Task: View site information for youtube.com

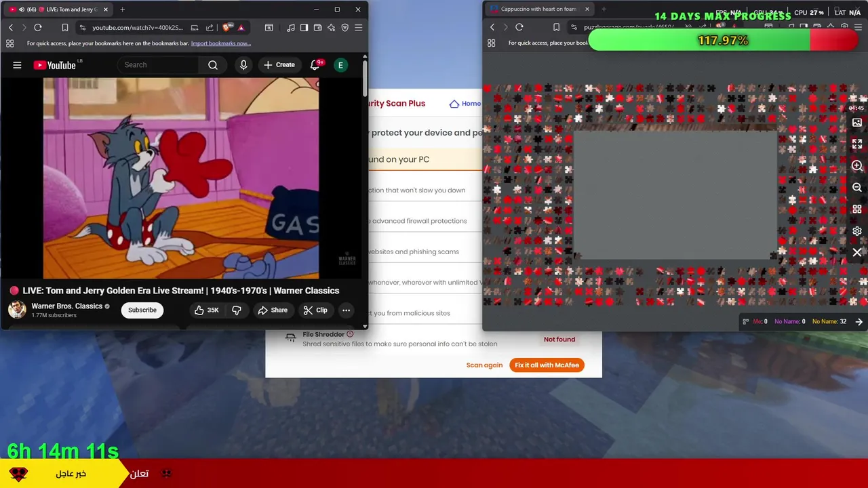Action: (x=82, y=28)
